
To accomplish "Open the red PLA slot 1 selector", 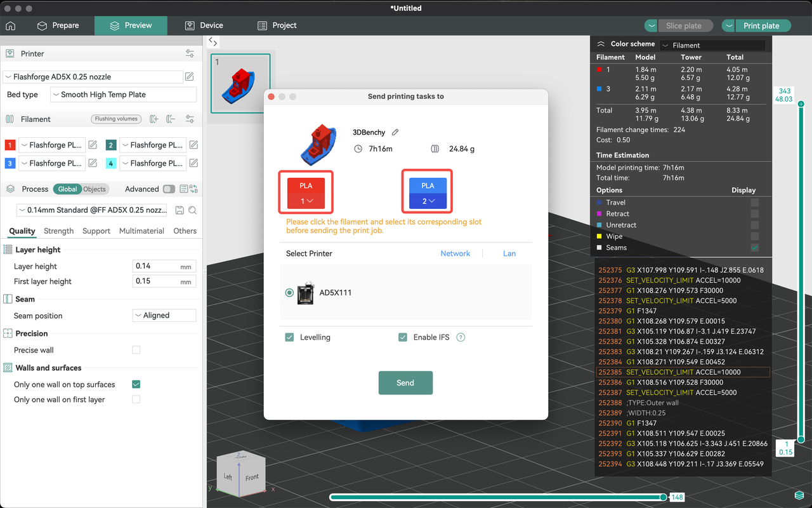I will [306, 193].
